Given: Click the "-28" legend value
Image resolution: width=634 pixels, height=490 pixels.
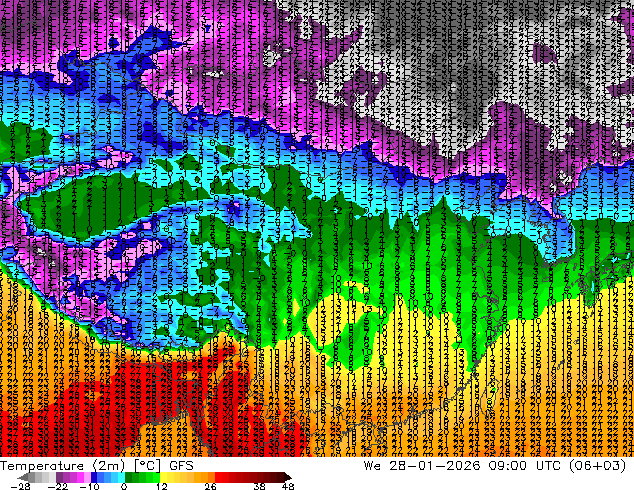Looking at the screenshot, I should (x=21, y=486).
